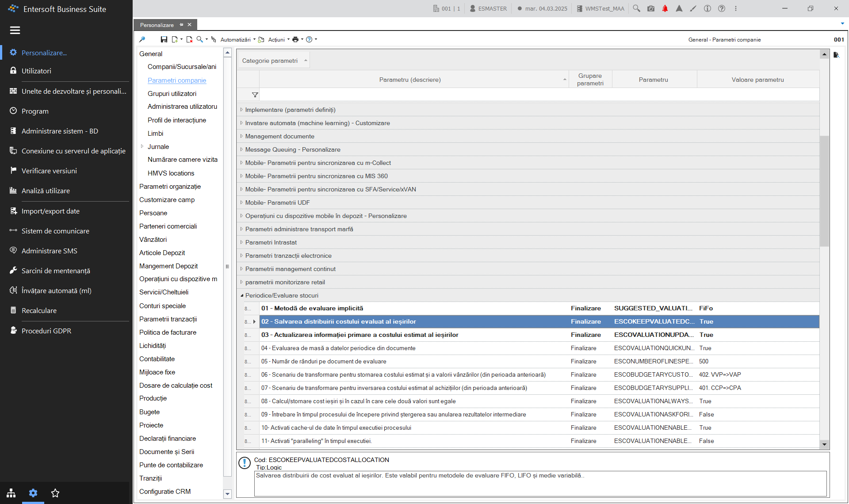The height and width of the screenshot is (504, 849).
Task: Open the Automatizări dropdown menu
Action: (238, 40)
